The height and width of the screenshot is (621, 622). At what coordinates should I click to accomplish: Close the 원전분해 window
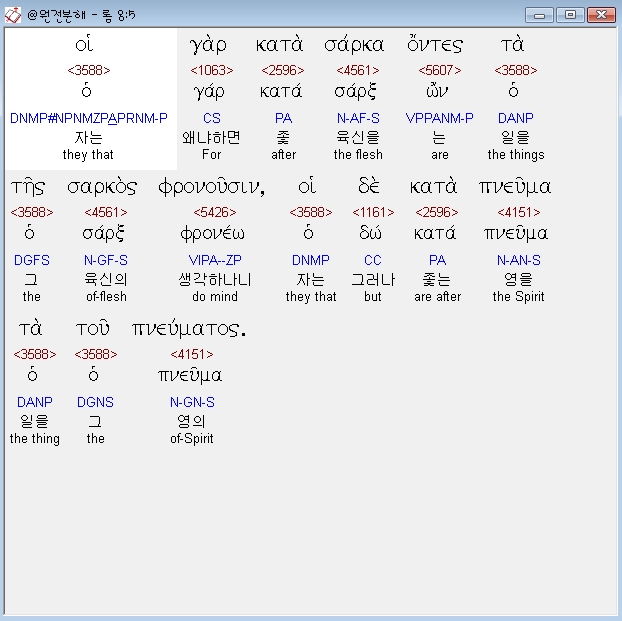pos(601,15)
